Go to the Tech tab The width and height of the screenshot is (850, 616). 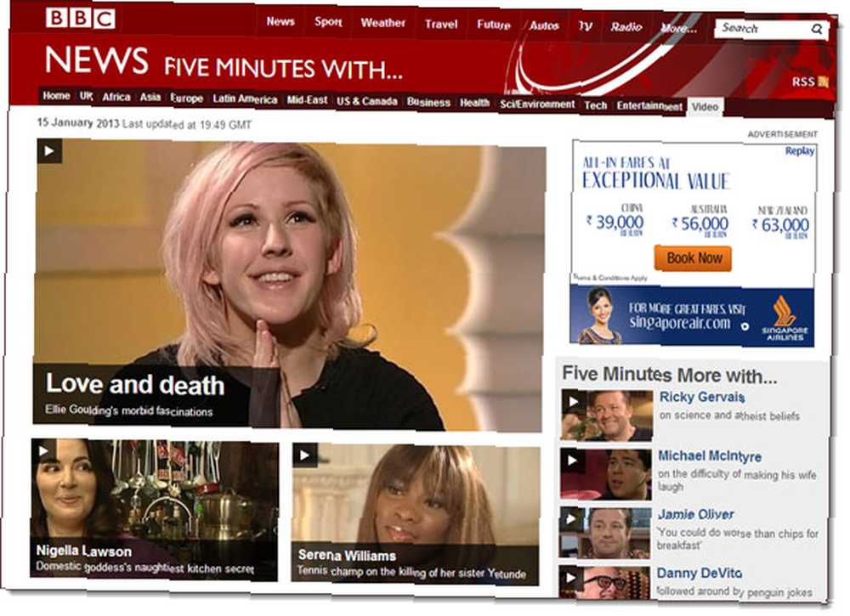tap(595, 105)
